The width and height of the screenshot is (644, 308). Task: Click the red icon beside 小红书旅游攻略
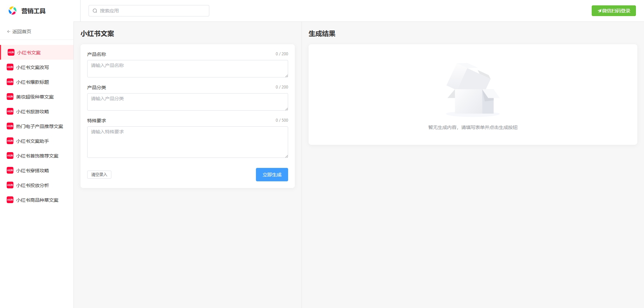(x=10, y=112)
